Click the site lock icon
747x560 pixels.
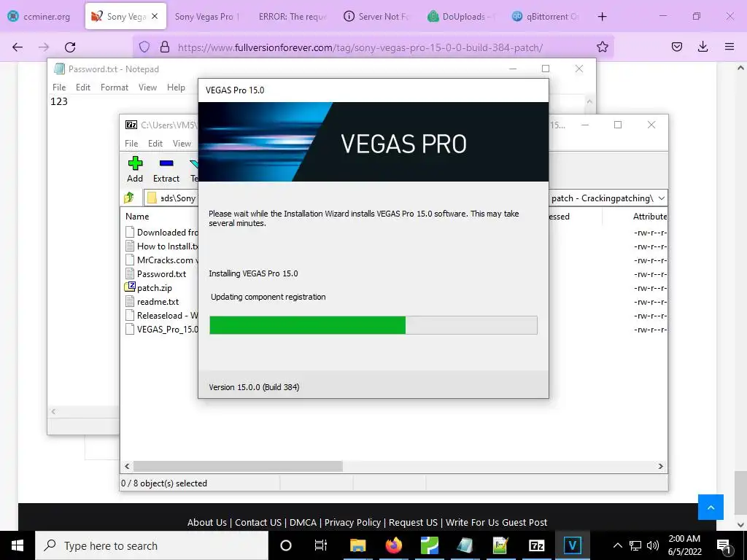pyautogui.click(x=165, y=47)
